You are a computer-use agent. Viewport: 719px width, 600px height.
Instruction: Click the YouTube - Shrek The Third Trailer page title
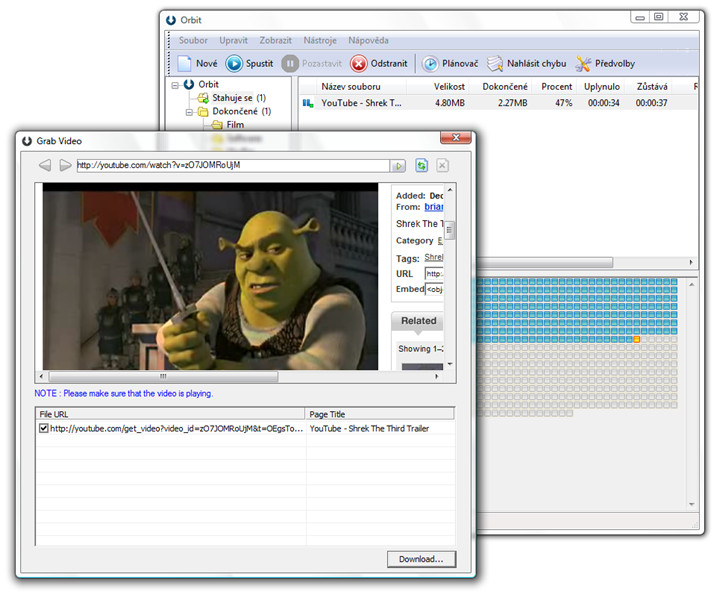(x=369, y=428)
